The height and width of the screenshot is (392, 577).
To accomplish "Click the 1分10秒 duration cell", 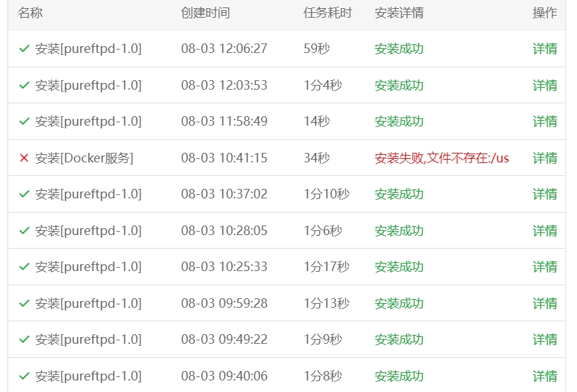I will [326, 194].
